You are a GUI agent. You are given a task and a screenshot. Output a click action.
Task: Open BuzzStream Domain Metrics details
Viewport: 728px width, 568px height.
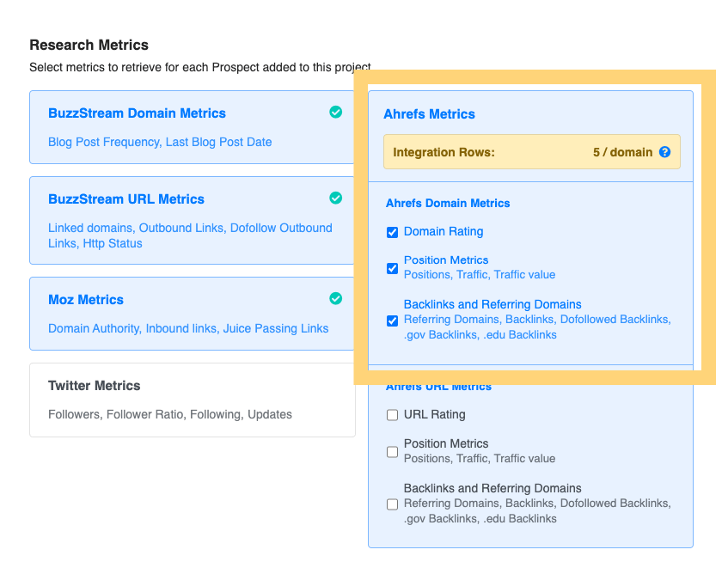point(138,113)
